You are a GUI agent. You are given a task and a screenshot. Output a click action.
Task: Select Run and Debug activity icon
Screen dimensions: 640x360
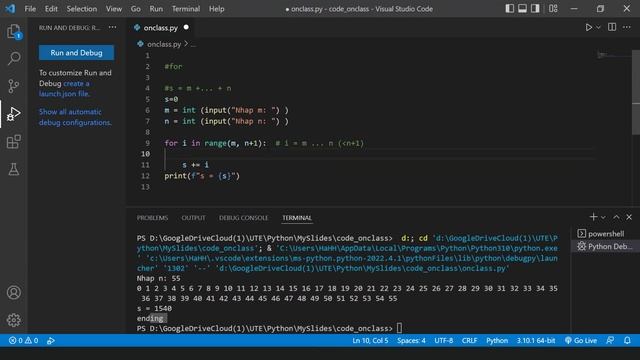tap(14, 114)
